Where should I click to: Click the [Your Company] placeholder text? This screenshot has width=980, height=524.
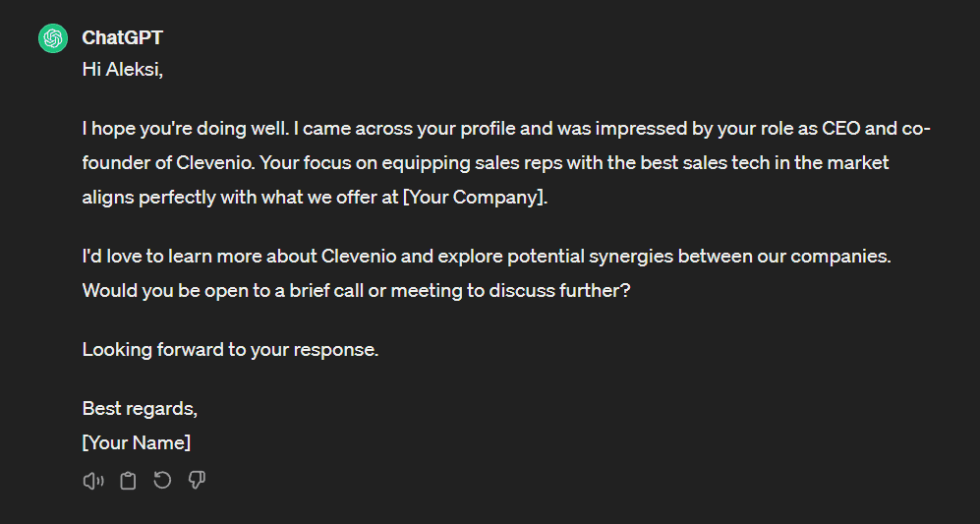(474, 197)
